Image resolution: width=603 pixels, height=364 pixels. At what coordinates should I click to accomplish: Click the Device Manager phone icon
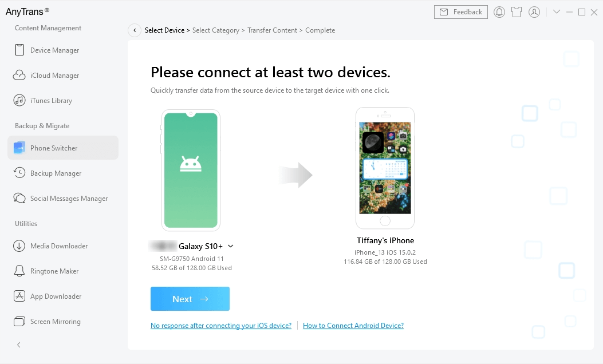19,50
